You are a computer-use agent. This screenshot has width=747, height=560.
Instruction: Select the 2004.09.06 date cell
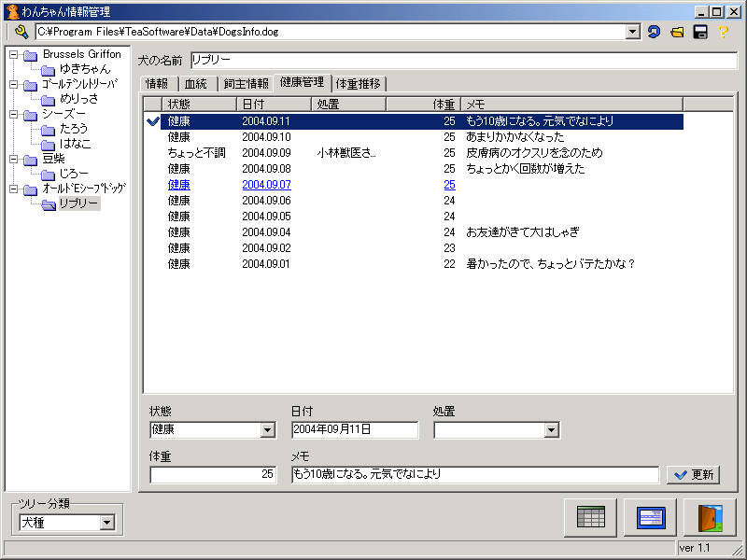click(266, 201)
